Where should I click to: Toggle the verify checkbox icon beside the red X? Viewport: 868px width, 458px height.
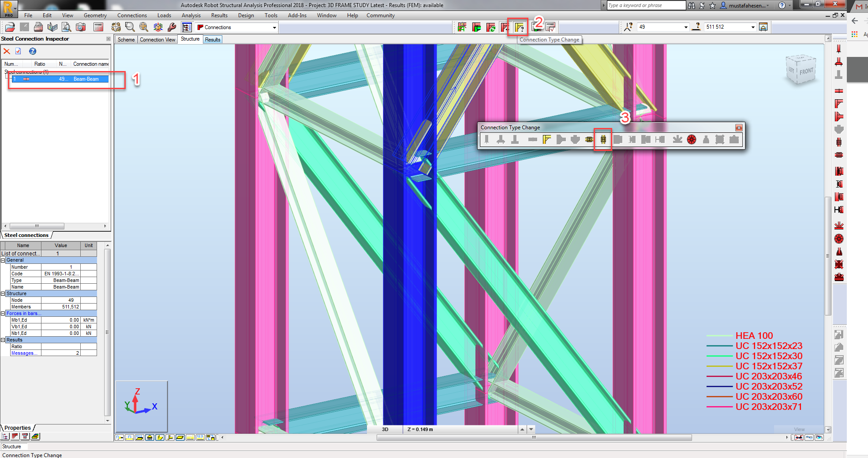(x=18, y=51)
